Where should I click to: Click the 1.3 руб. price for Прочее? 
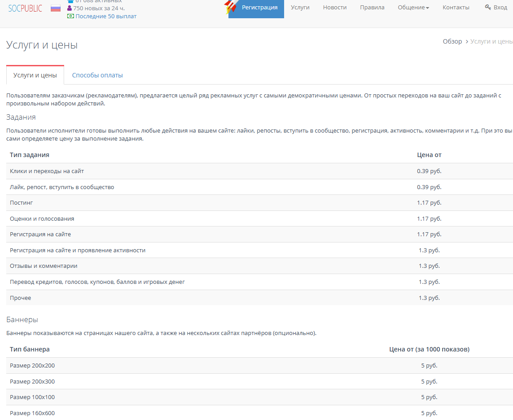pyautogui.click(x=429, y=298)
